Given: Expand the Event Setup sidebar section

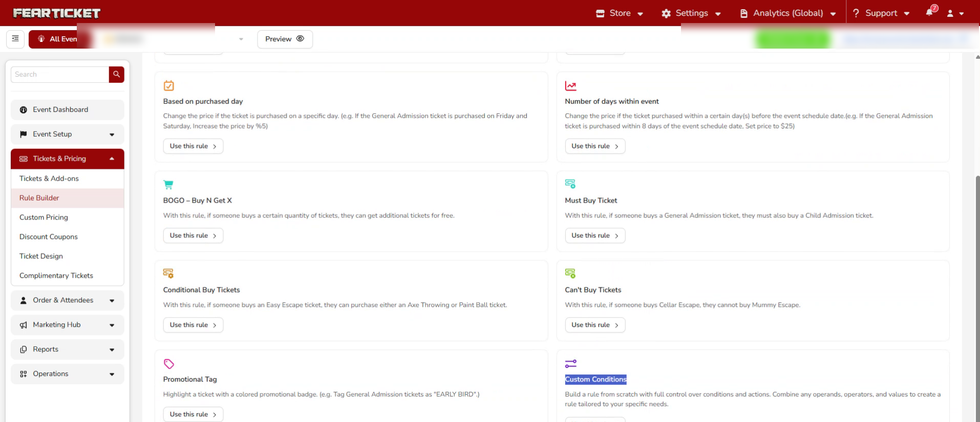Looking at the screenshot, I should [x=67, y=134].
